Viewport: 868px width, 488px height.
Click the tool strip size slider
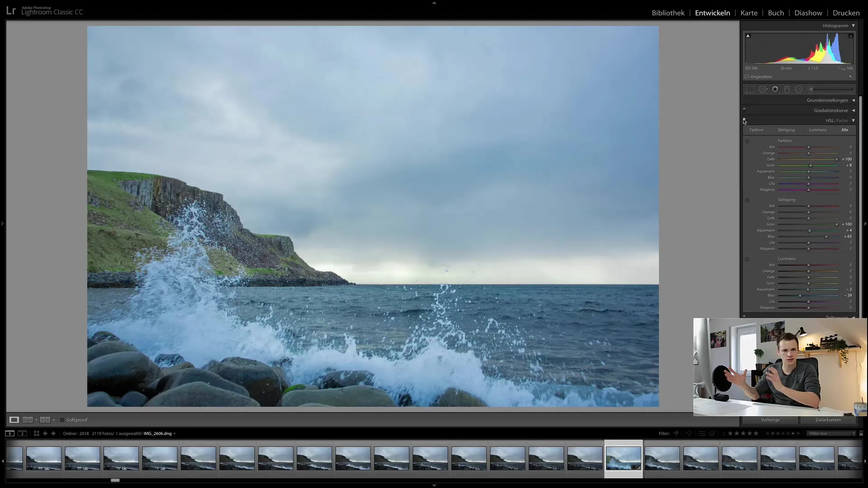point(831,89)
